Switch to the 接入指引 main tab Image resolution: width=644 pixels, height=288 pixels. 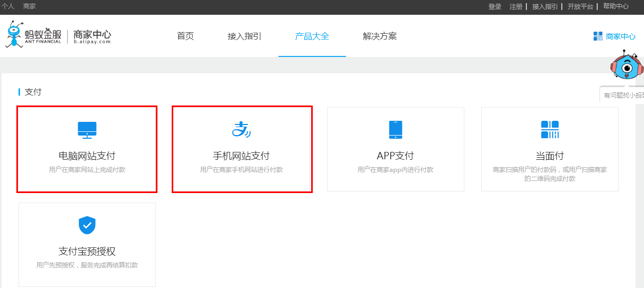(245, 36)
